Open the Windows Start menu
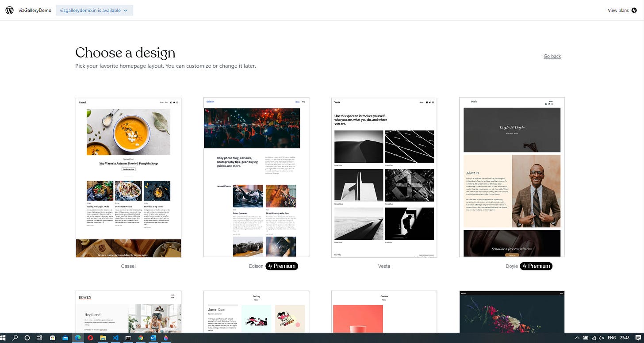 point(4,338)
